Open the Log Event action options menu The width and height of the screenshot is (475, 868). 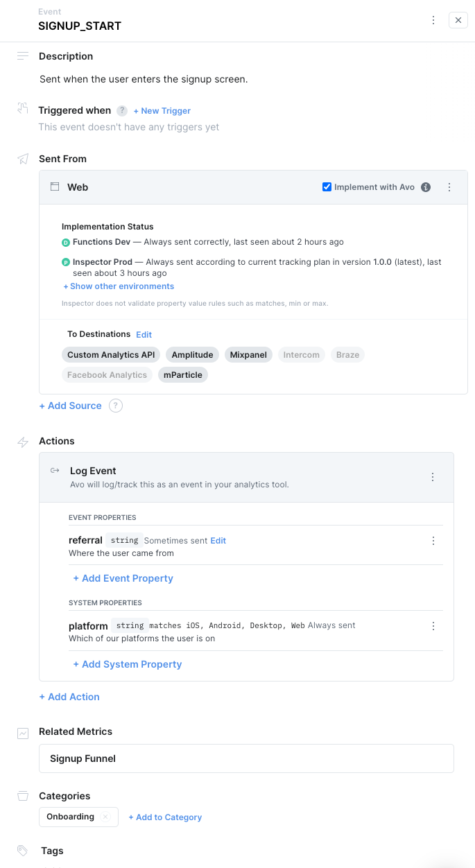pos(433,477)
